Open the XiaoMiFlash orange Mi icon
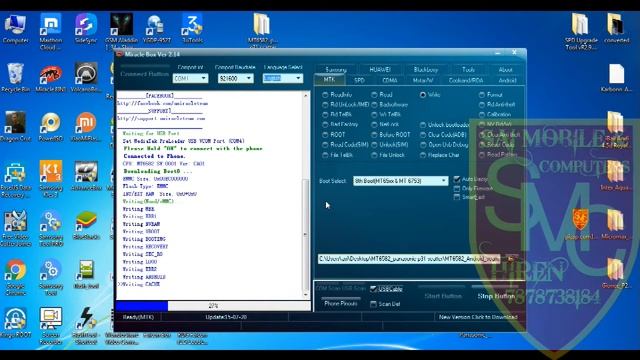 (x=86, y=127)
